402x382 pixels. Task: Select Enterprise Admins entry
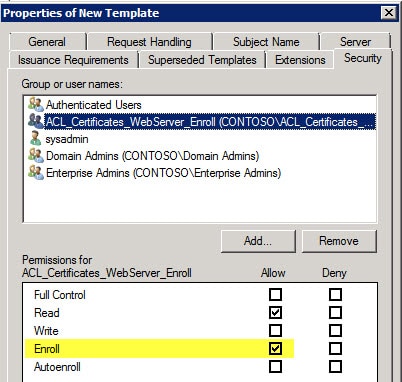click(163, 173)
